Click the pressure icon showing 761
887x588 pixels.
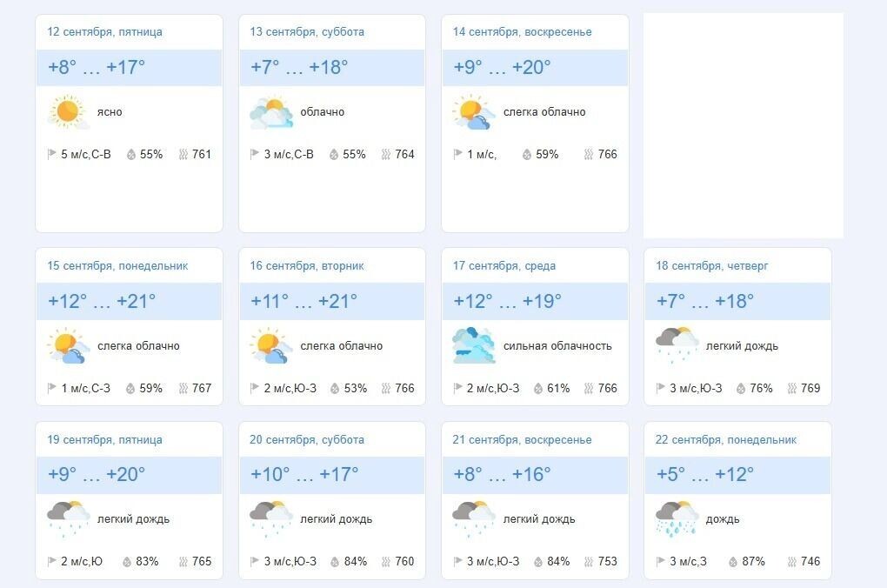pyautogui.click(x=183, y=154)
